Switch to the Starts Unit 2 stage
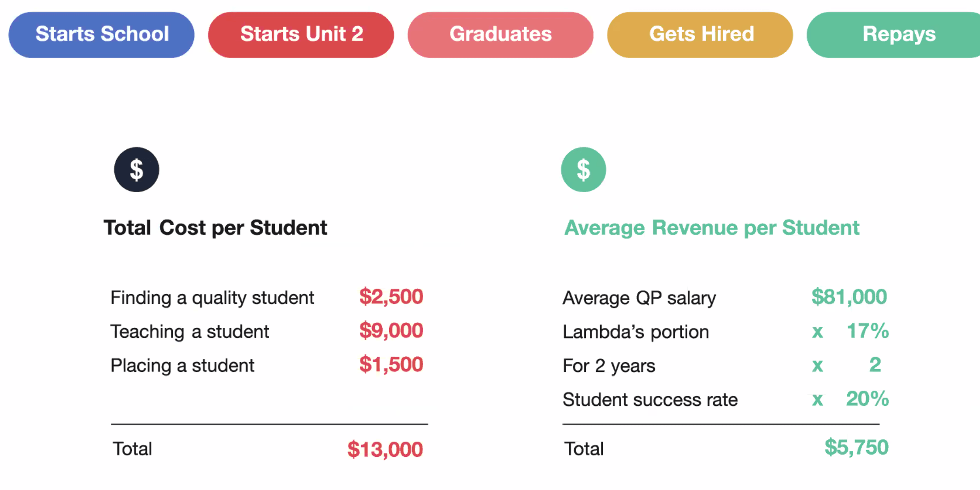This screenshot has width=980, height=490. coord(301,34)
